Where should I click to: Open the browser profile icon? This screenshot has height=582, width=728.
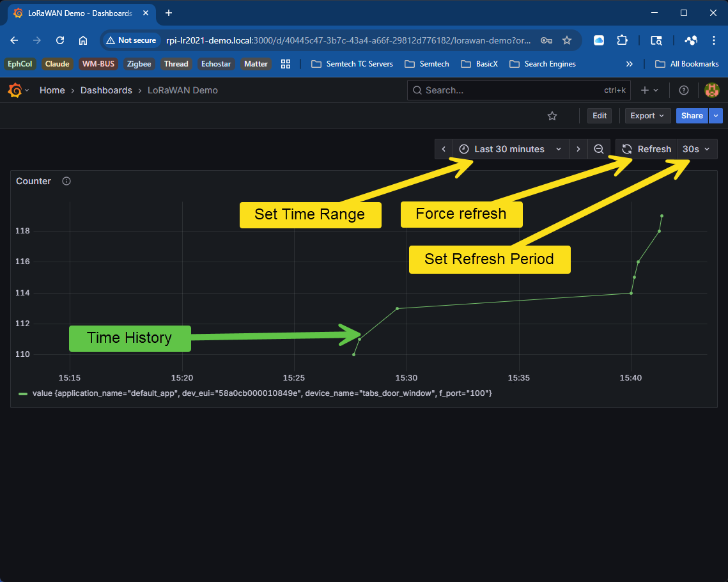(691, 40)
